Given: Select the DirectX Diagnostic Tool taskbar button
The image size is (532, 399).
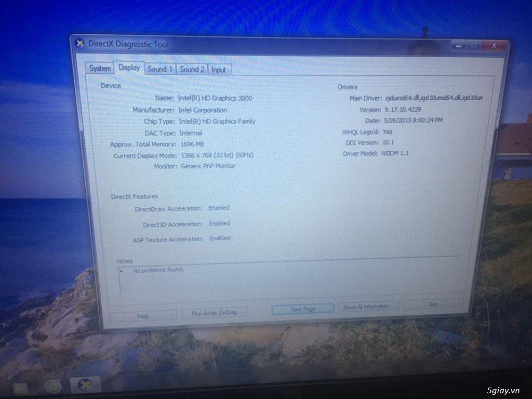Looking at the screenshot, I should [85, 385].
